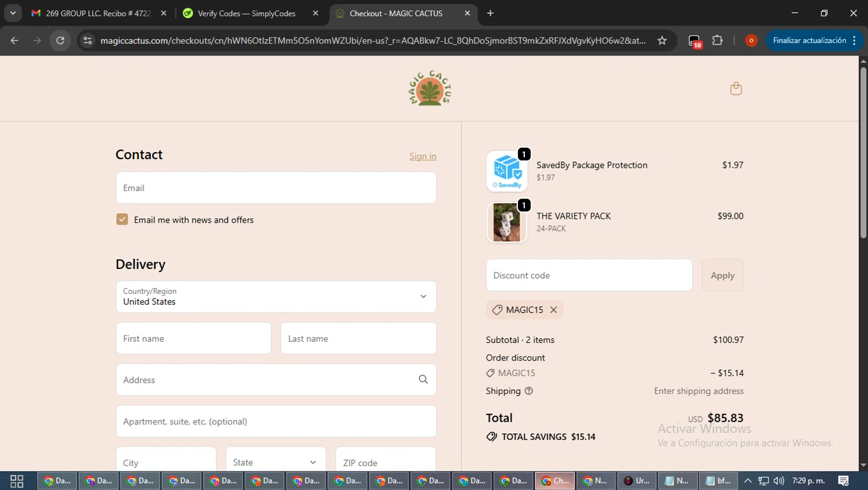
Task: Open the browser extensions puzzle icon
Action: pos(718,40)
